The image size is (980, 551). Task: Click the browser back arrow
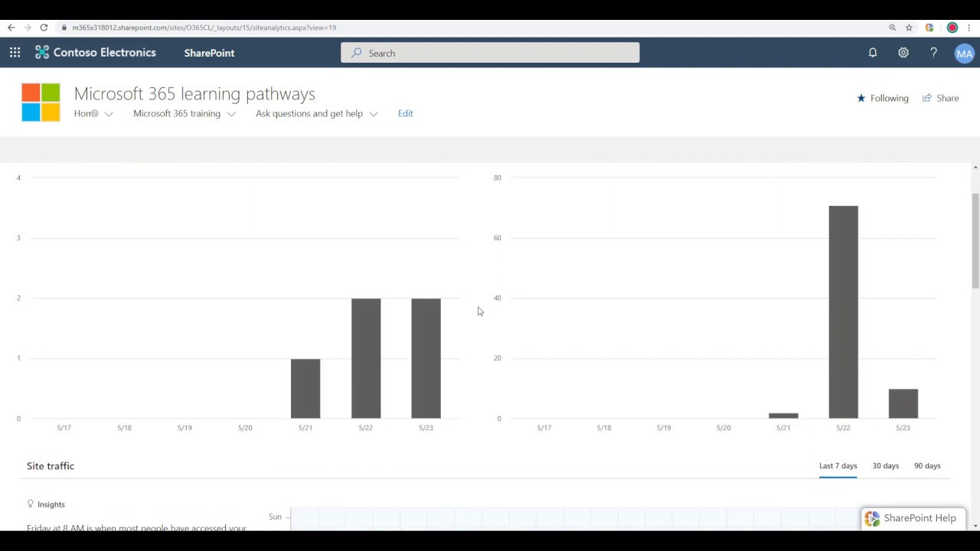point(11,28)
